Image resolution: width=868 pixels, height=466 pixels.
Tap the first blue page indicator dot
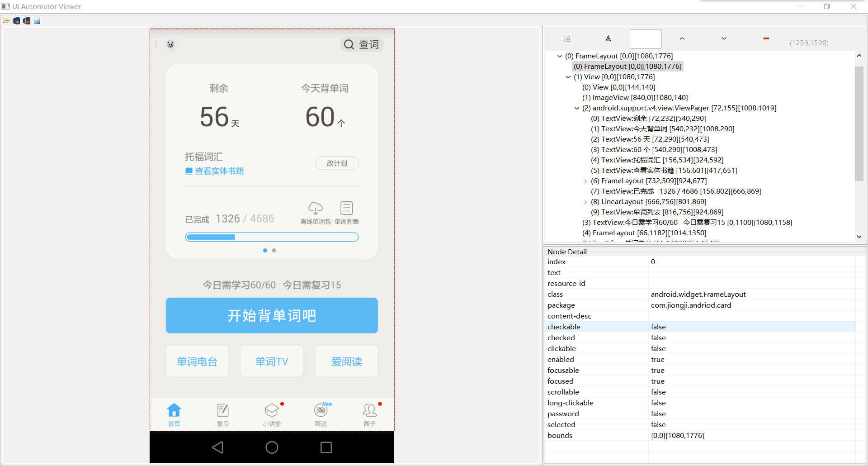pyautogui.click(x=265, y=250)
